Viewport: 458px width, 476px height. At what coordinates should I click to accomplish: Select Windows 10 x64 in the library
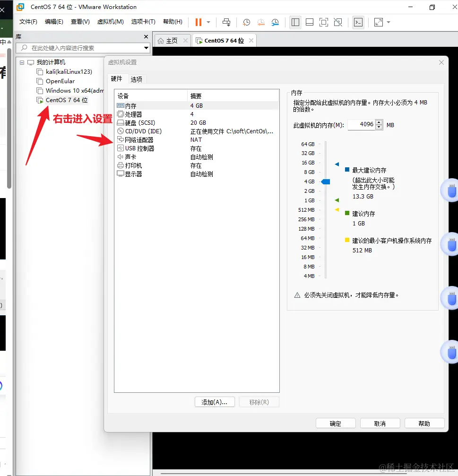(70, 90)
